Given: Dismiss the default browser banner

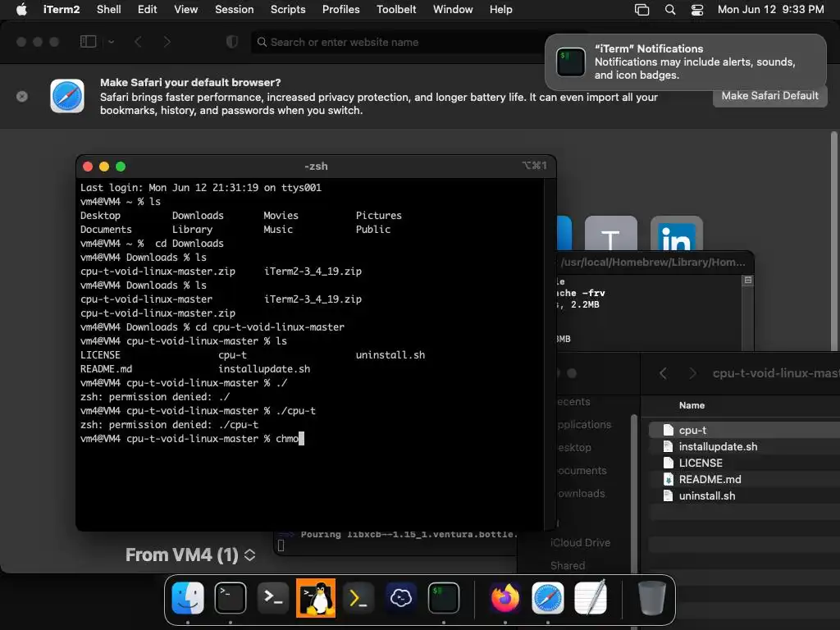Looking at the screenshot, I should tap(22, 97).
